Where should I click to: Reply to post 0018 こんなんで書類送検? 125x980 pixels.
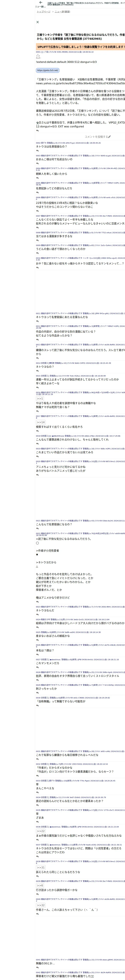[x=37, y=444]
